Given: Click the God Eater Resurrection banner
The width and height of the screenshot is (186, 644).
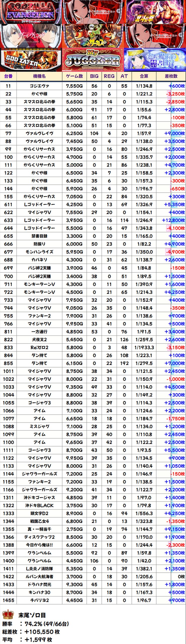Looking at the screenshot, I should pyautogui.click(x=31, y=60).
